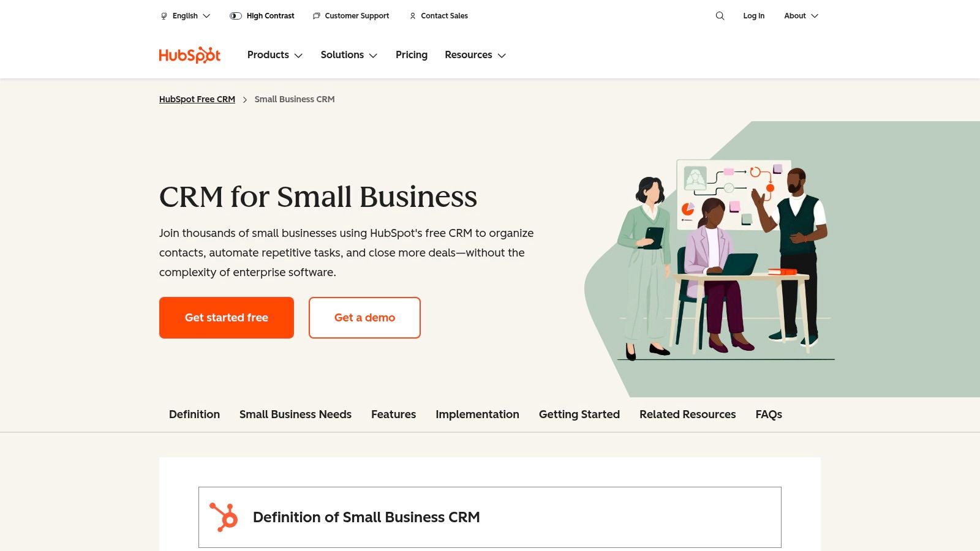Click the Contact Sales person icon

(x=413, y=16)
